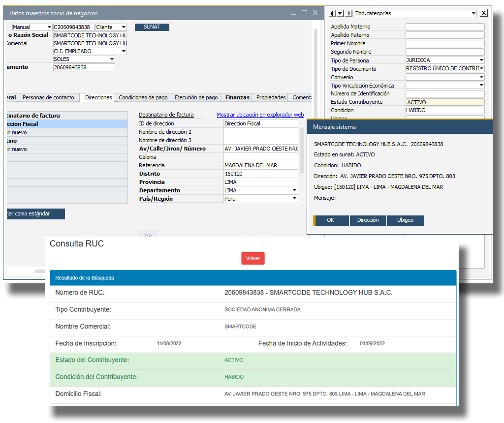Close the user-defined fields side panel
This screenshot has height=423, width=504.
pos(484,13)
